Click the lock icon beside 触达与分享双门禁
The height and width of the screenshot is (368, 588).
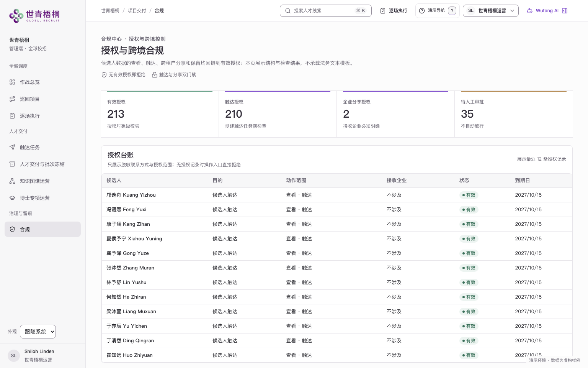(155, 75)
